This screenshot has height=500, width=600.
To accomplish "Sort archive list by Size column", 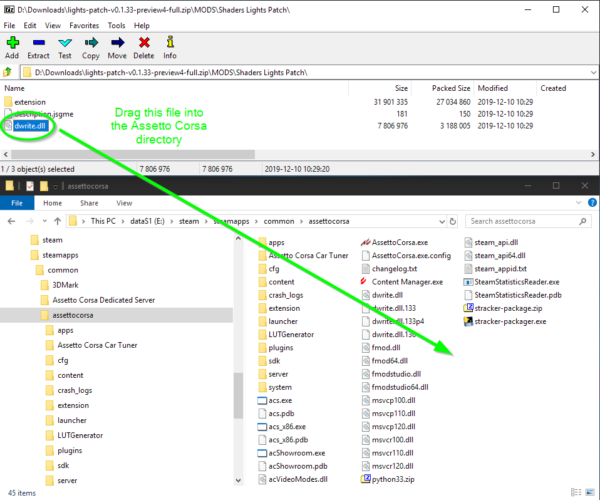I will pyautogui.click(x=401, y=88).
